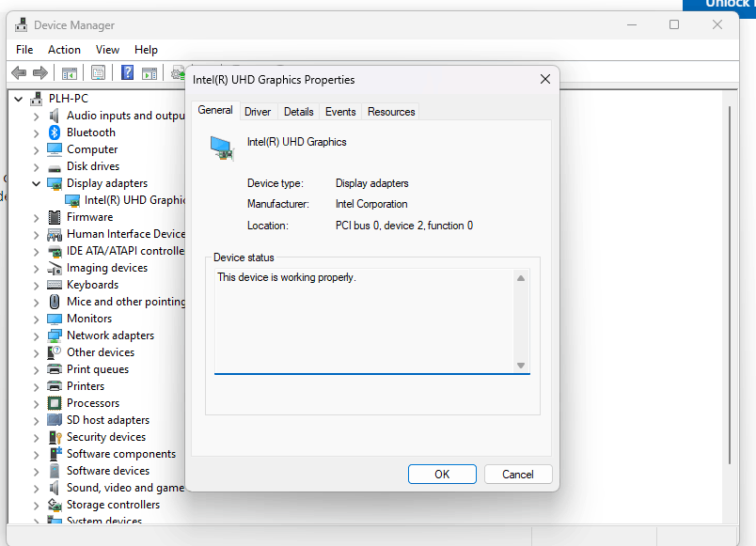Click the blue Help question-mark toolbar icon
The height and width of the screenshot is (546, 756).
click(127, 72)
